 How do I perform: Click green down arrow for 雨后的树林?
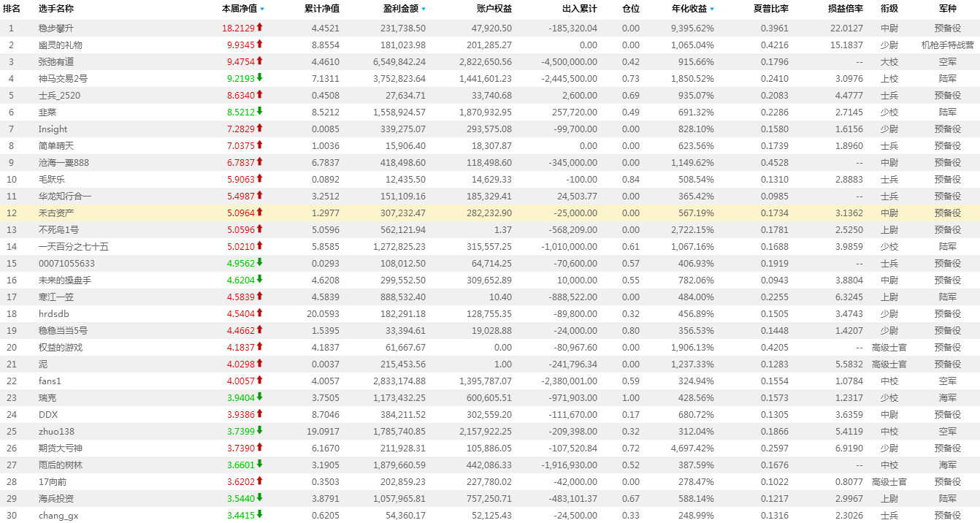coord(259,464)
